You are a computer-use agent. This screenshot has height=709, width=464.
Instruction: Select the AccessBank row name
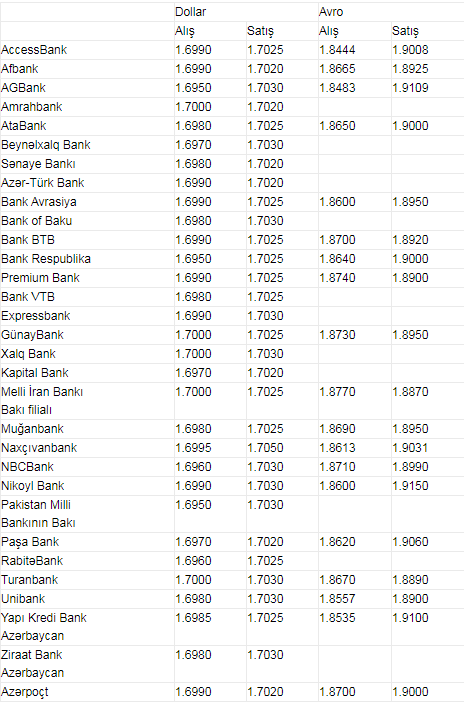click(x=34, y=50)
